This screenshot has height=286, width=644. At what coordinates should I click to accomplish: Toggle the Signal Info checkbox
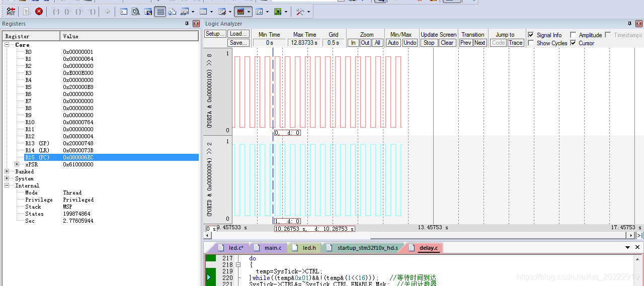click(531, 35)
